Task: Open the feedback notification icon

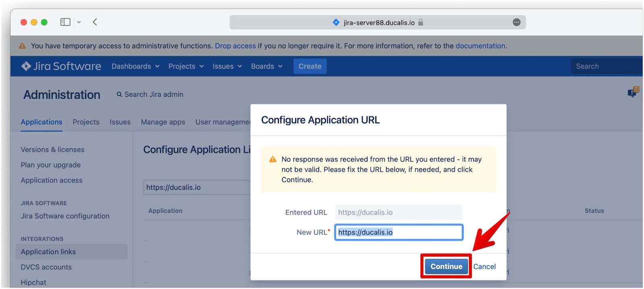Action: click(633, 93)
